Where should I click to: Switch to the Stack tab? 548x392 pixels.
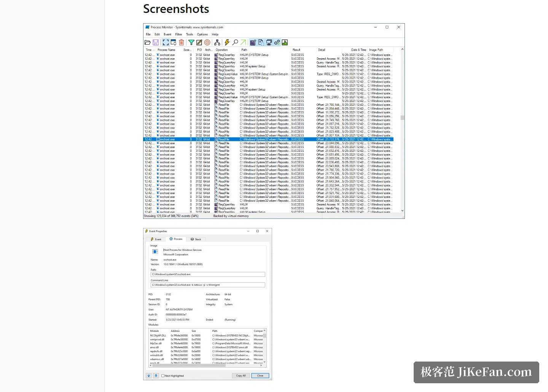click(x=196, y=239)
